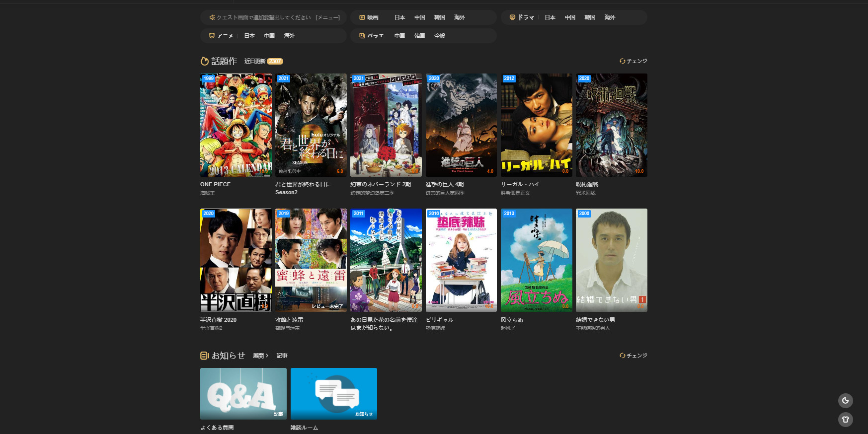This screenshot has height=434, width=868.
Task: Select 中国 under ドラマ
Action: (x=570, y=17)
